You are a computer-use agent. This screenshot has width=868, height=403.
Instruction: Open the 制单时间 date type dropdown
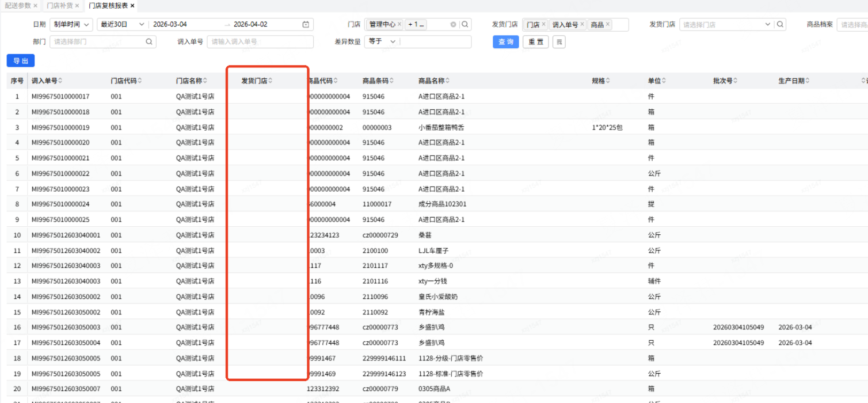(71, 25)
